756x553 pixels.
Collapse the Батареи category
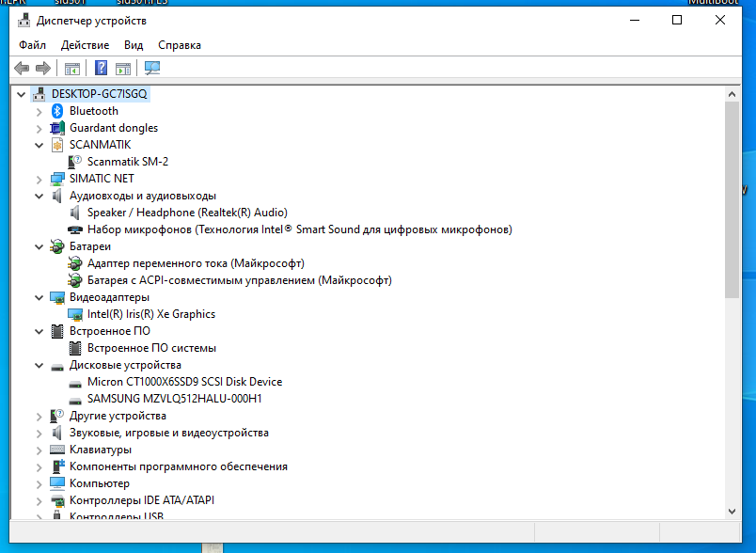[39, 246]
